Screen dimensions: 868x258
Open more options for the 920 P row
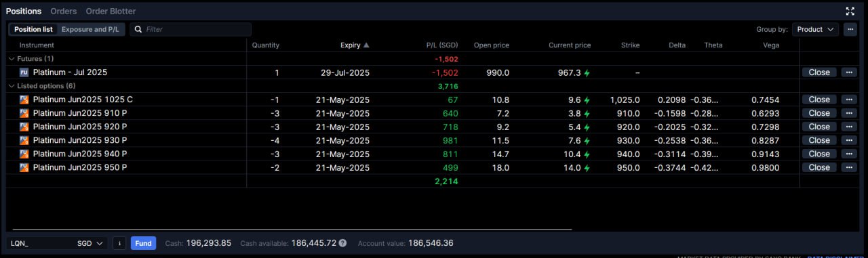849,127
